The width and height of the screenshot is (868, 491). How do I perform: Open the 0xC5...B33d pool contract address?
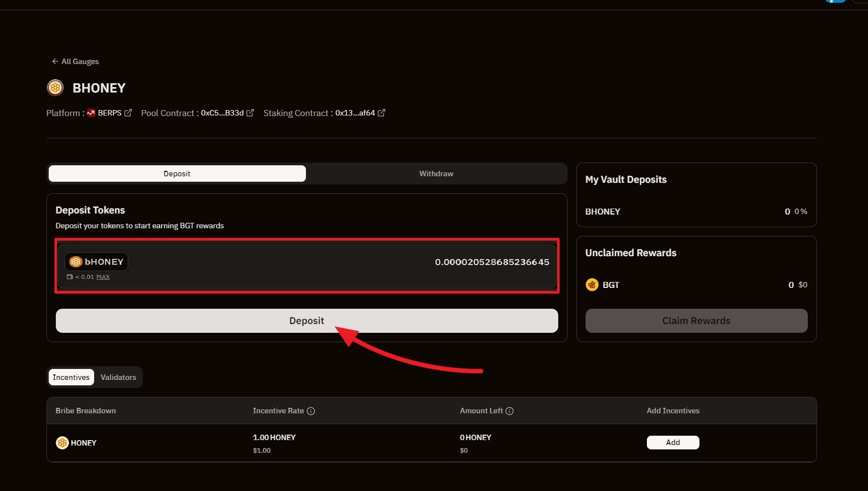click(222, 113)
